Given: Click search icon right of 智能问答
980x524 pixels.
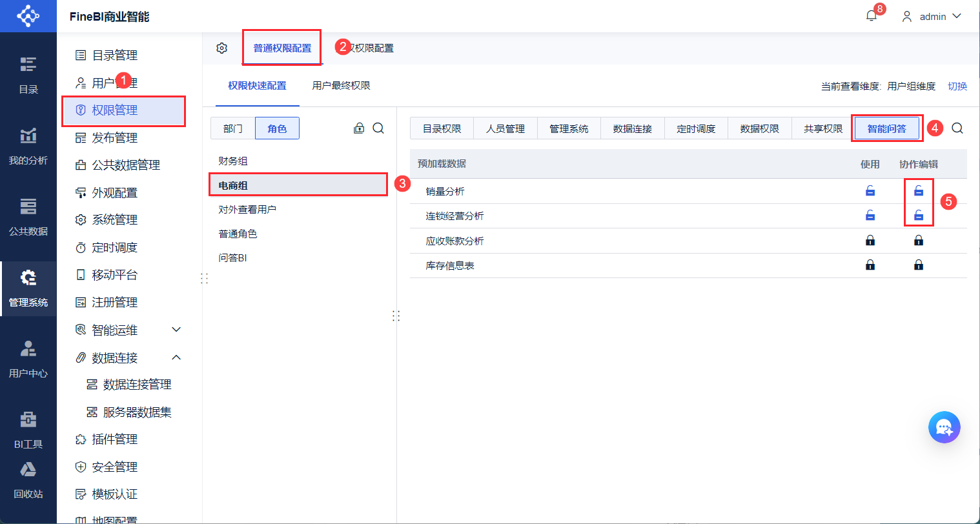Looking at the screenshot, I should (957, 128).
